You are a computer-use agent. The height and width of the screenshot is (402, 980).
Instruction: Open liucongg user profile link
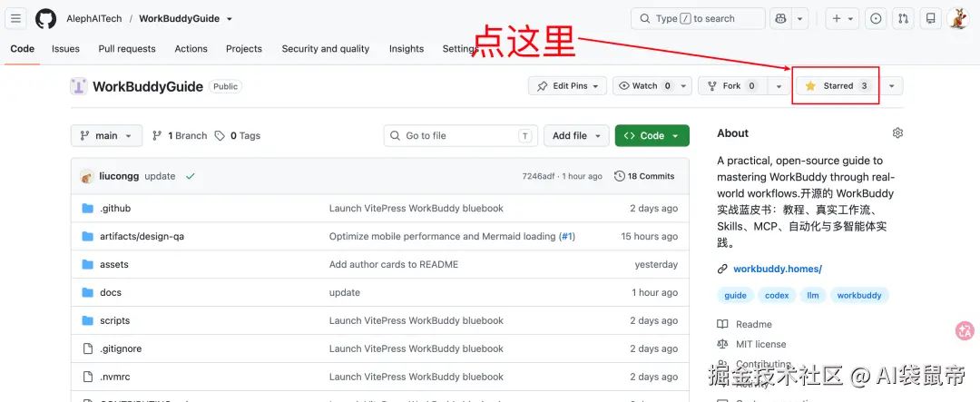pos(119,176)
